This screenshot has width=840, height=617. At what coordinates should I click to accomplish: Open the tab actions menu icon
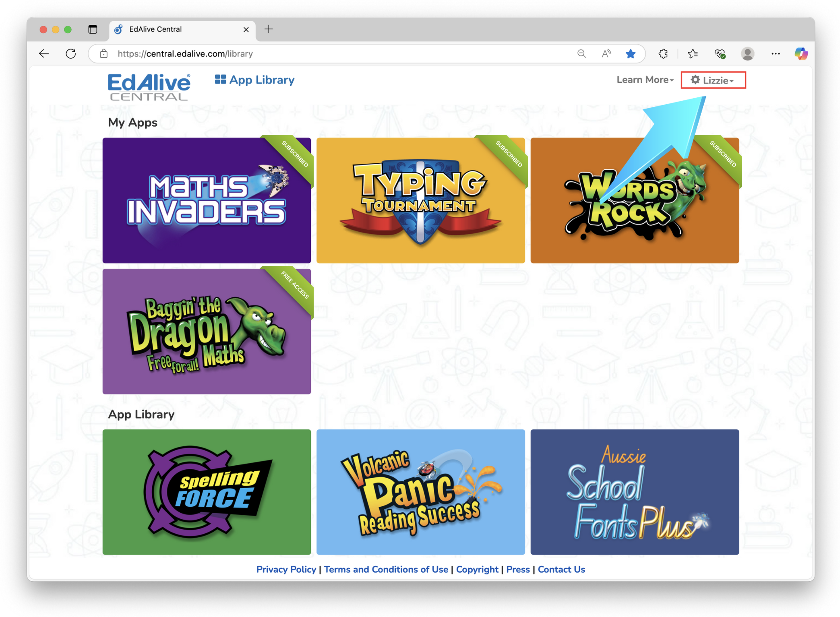click(93, 29)
